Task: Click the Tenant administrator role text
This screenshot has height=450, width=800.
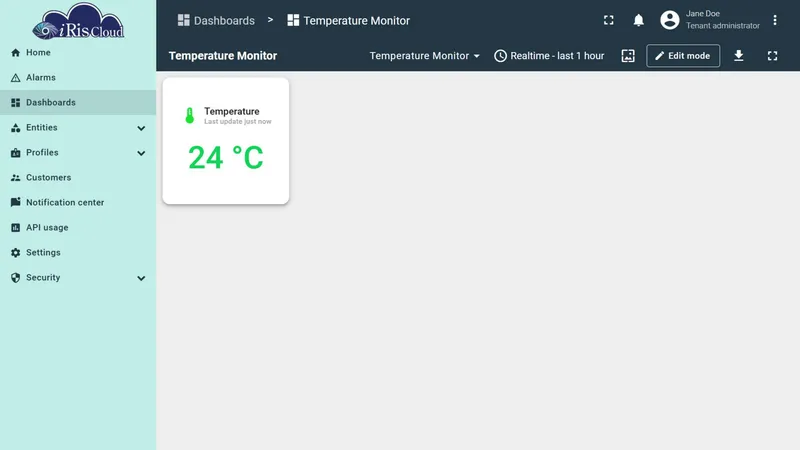Action: coord(722,26)
